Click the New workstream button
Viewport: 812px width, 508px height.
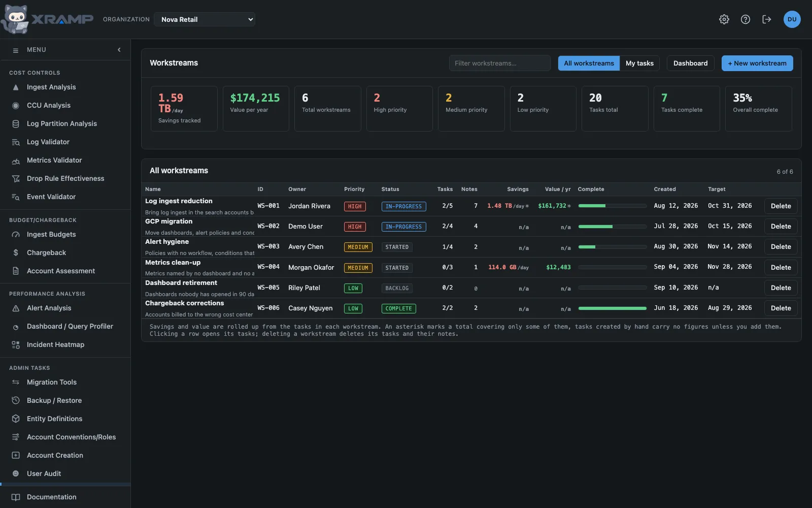(757, 63)
